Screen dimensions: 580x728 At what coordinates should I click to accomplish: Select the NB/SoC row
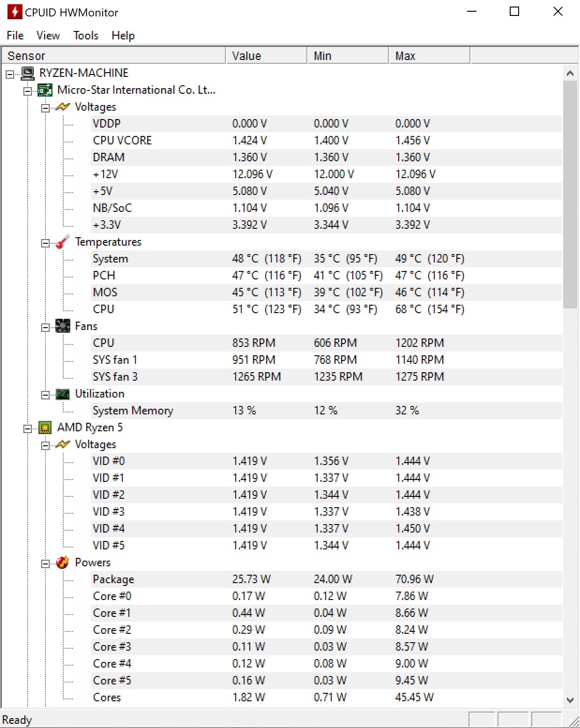coord(327,208)
